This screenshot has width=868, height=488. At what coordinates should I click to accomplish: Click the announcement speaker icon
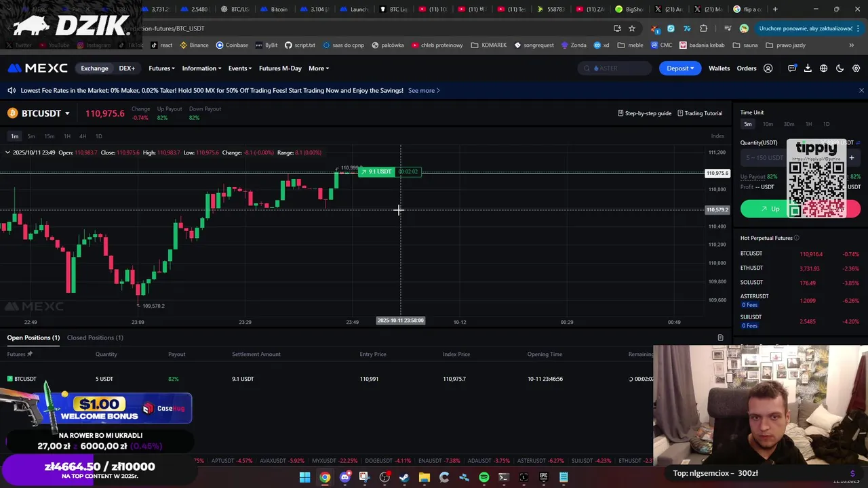pos(12,90)
